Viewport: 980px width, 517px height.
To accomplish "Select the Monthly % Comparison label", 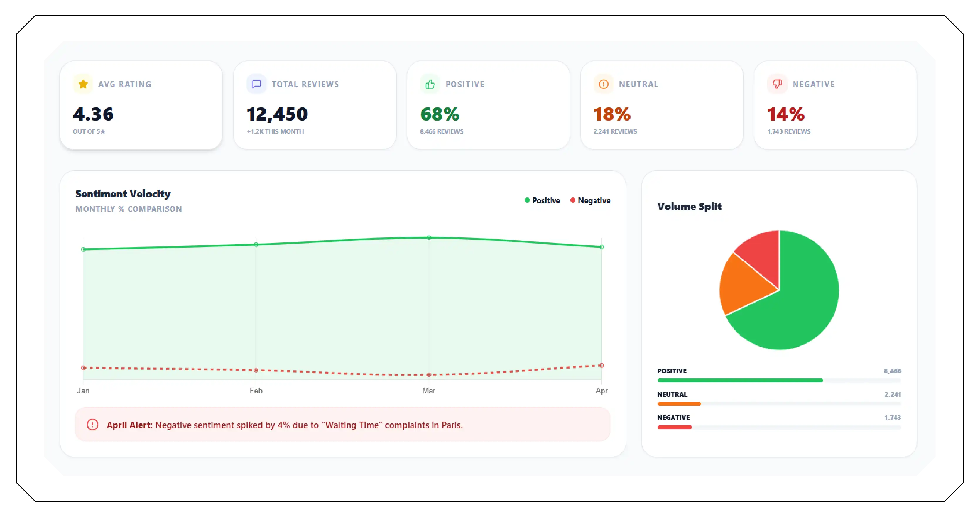I will (x=129, y=209).
